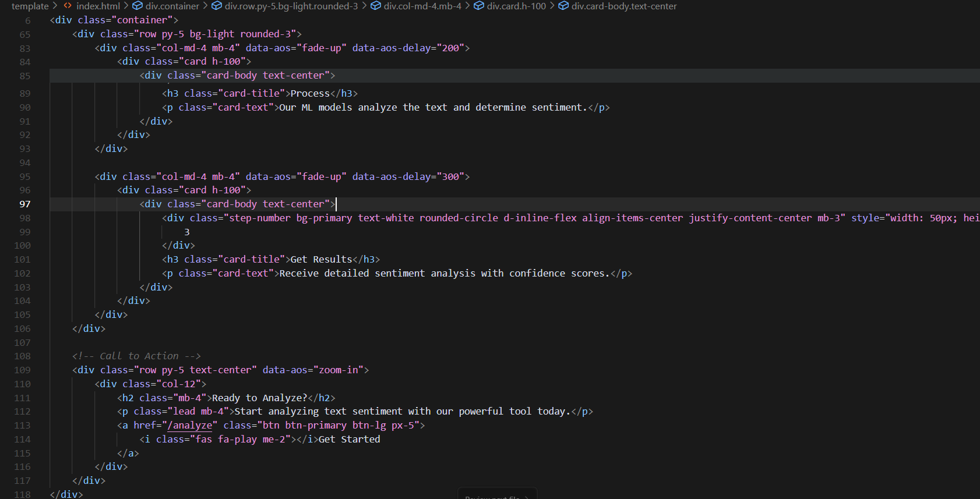Jump to sticky line 65 row py-5 bg-light
Screen dimensions: 980x499
click(187, 34)
